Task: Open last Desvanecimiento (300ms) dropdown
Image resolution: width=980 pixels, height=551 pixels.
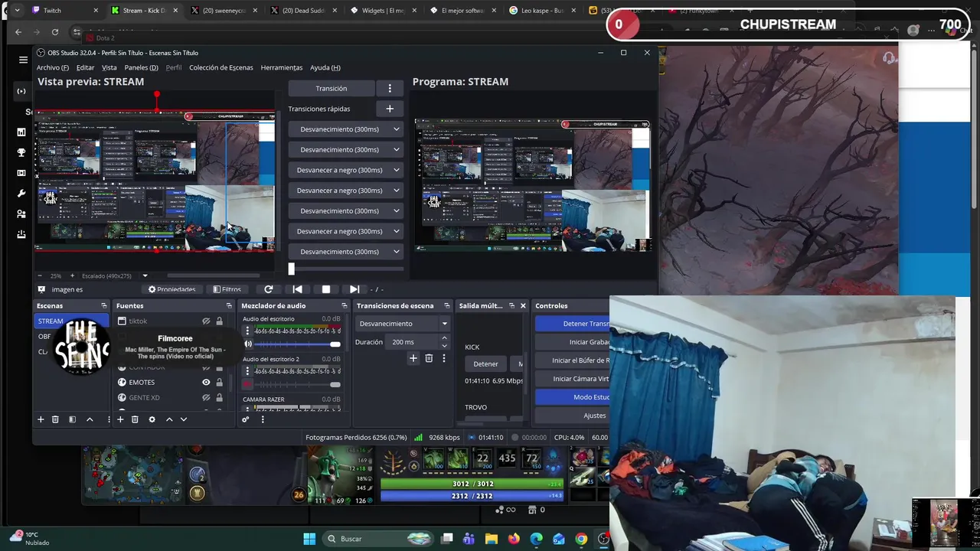Action: (346, 252)
